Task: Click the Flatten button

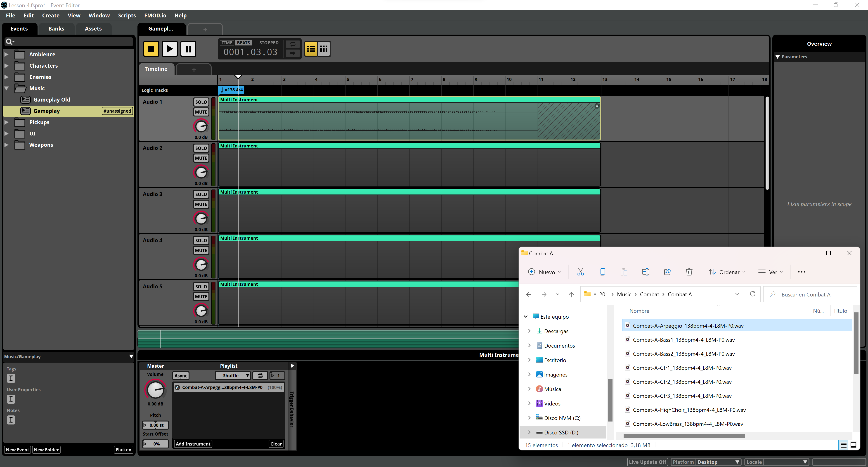Action: point(123,450)
